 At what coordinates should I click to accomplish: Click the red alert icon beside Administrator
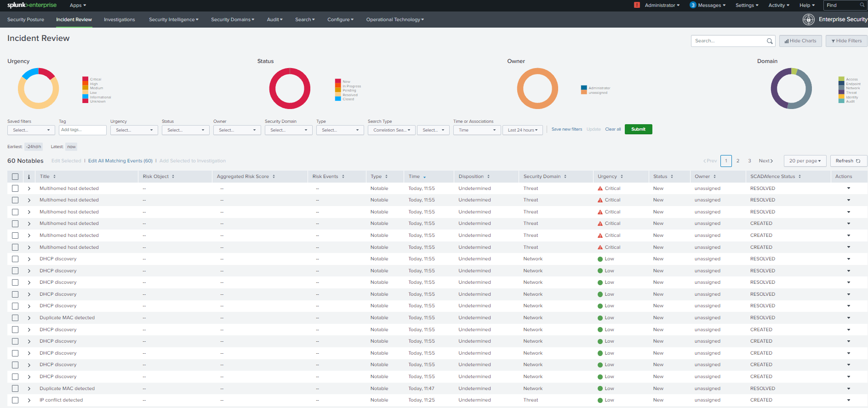coord(637,5)
